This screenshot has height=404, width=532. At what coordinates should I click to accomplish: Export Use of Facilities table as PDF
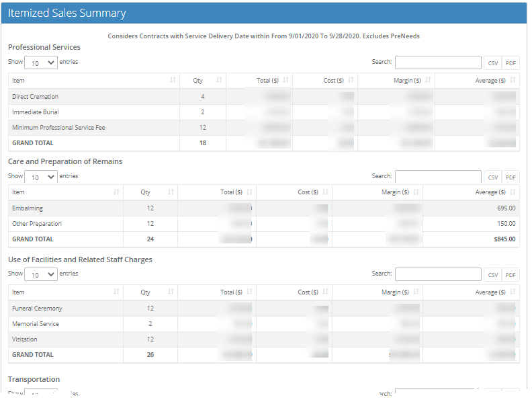[511, 275]
